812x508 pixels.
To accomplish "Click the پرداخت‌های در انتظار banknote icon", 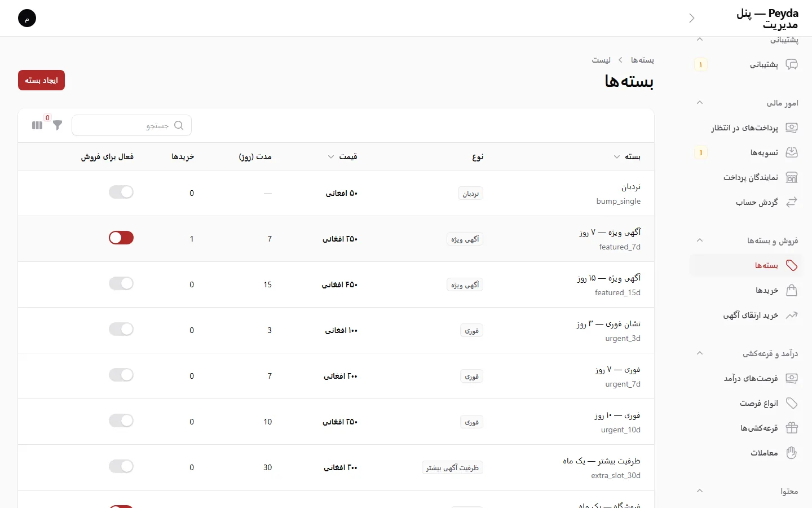I will click(792, 128).
